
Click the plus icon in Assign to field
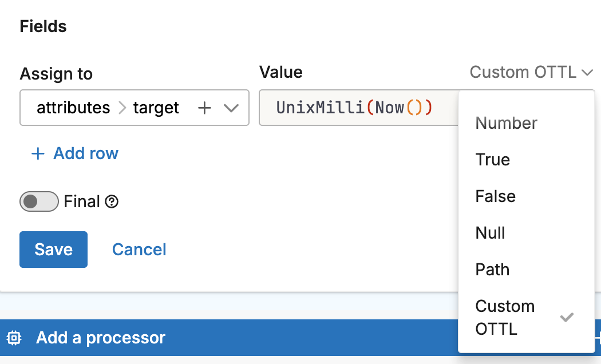(x=204, y=108)
